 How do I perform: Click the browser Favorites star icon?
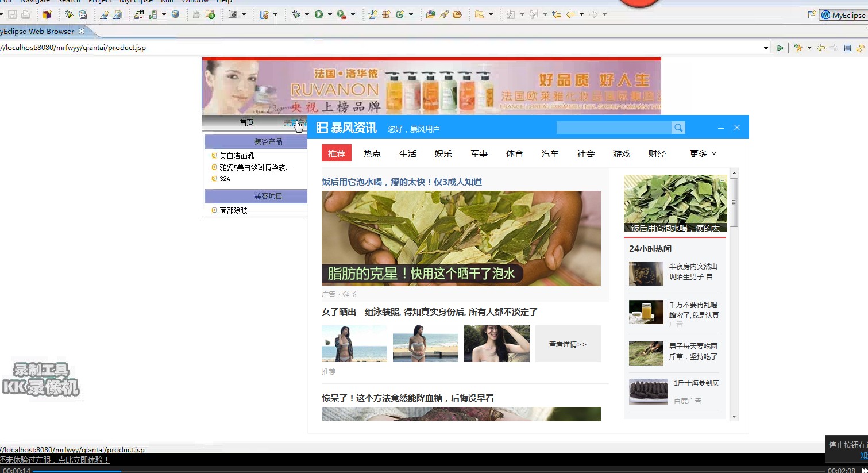coord(798,48)
